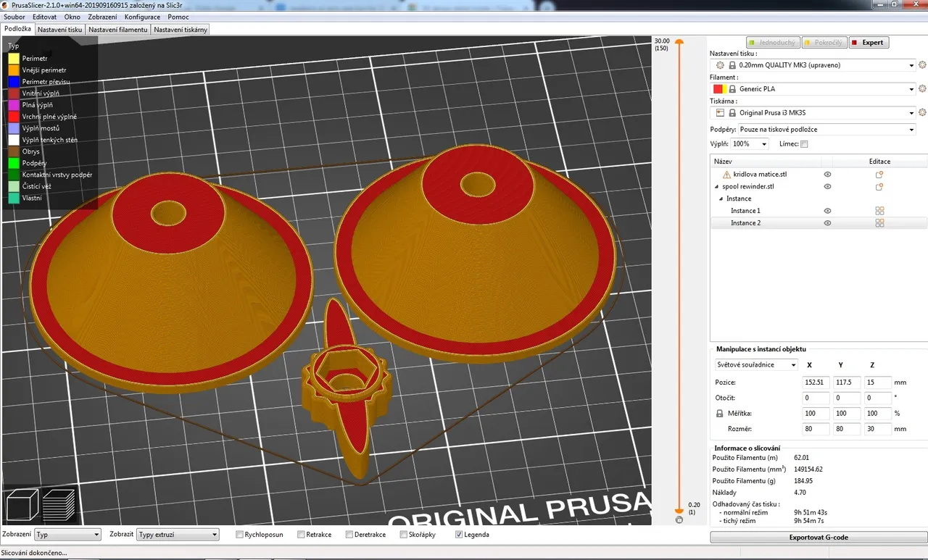Screen dimensions: 928x560
Task: Click the PrusaSlicer title bar app icon
Action: 6,5
